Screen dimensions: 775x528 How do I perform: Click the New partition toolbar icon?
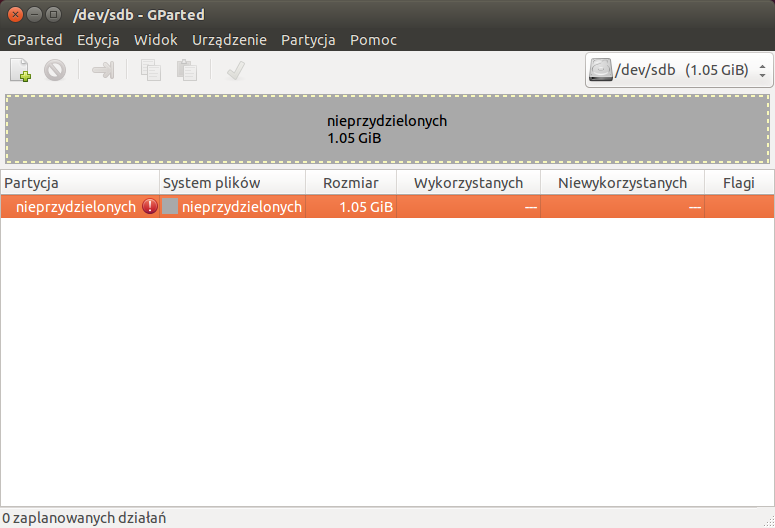(x=20, y=70)
